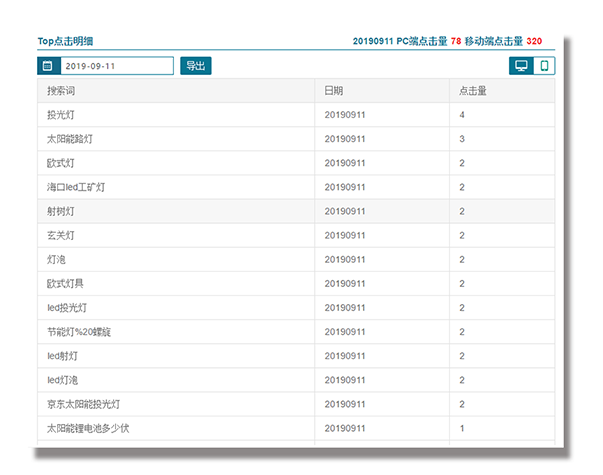Open the calendar date picker icon

point(47,66)
